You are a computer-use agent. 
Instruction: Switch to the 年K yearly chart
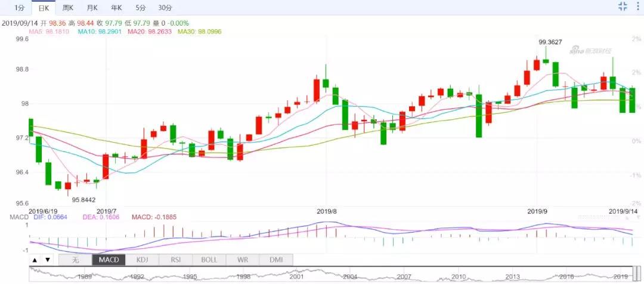tap(116, 7)
